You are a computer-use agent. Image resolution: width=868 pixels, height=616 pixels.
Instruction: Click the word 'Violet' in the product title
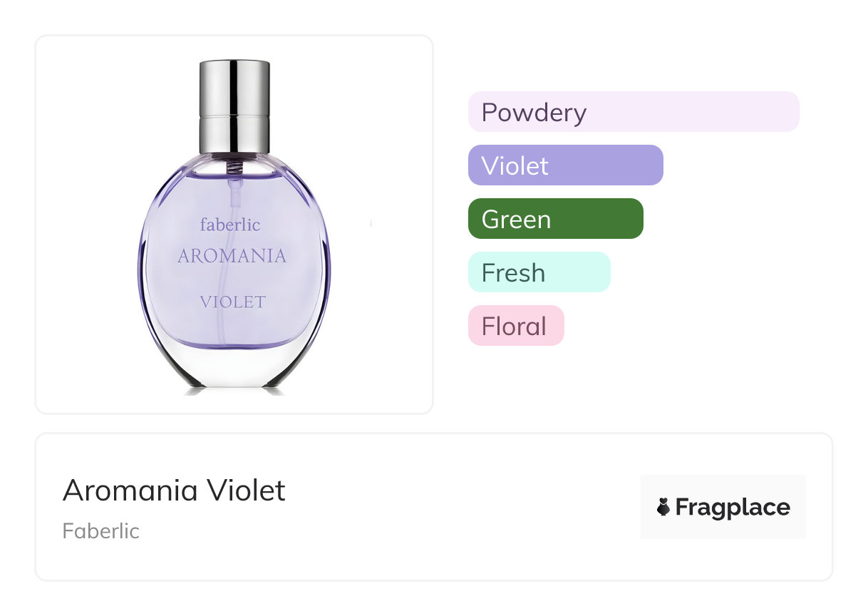pyautogui.click(x=247, y=491)
